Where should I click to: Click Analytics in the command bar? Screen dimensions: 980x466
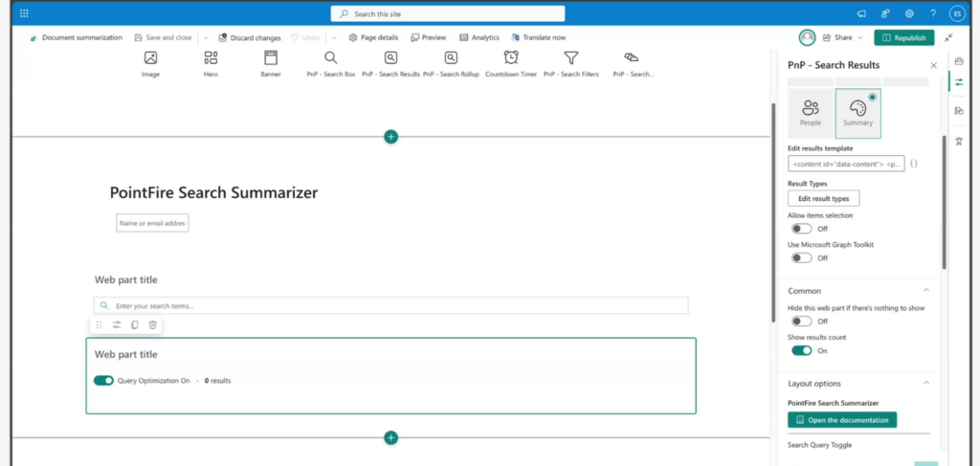[479, 37]
